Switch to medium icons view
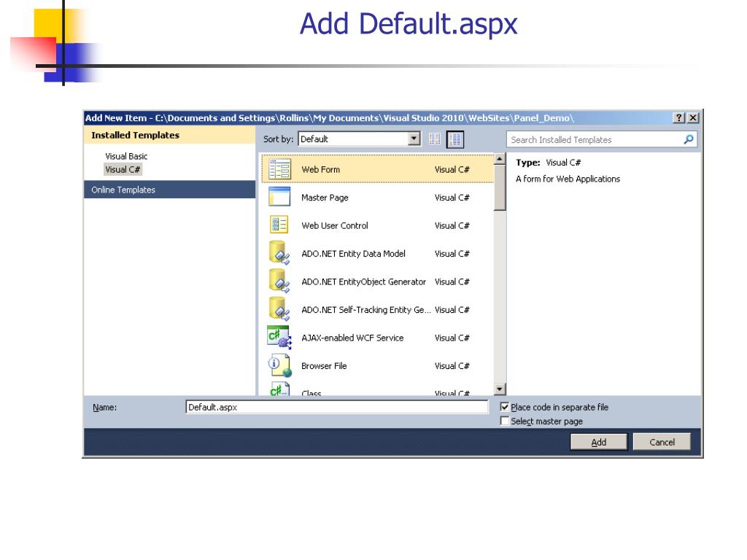 [455, 139]
